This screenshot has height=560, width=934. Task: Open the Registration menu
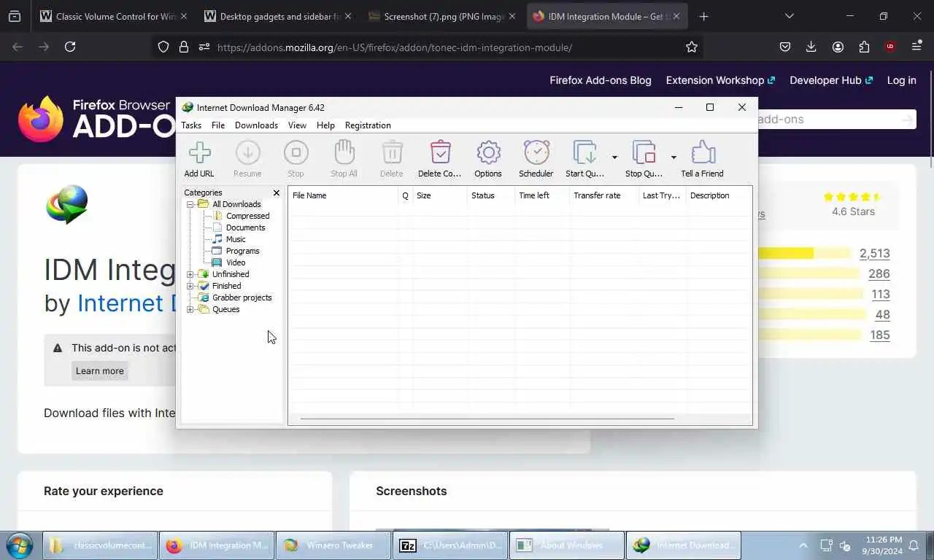(x=368, y=125)
